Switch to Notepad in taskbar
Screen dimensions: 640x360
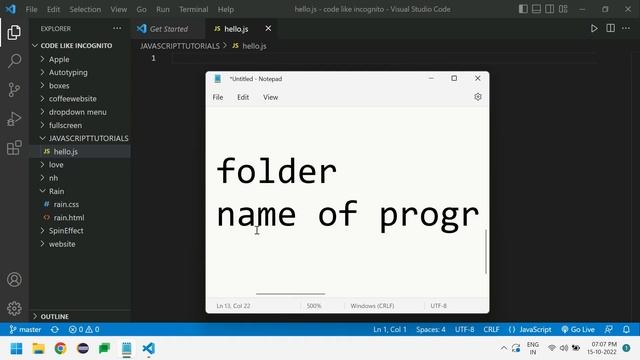click(127, 349)
